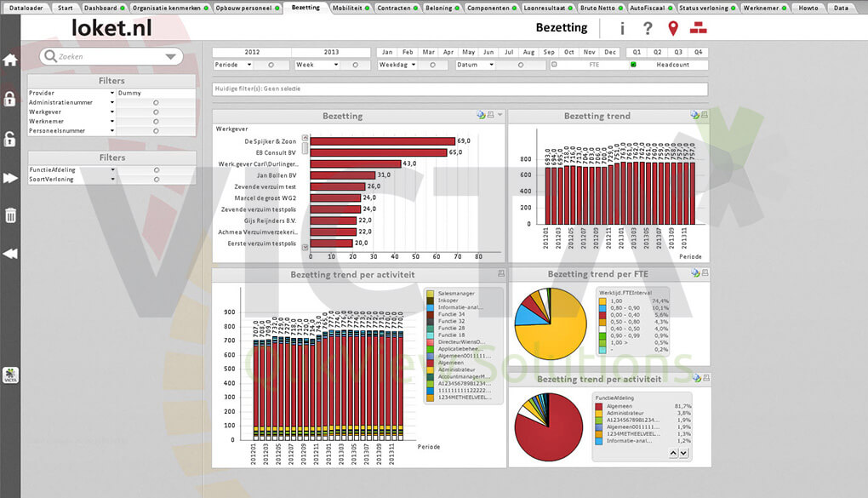Step forward with the double right arrow icon

10,178
